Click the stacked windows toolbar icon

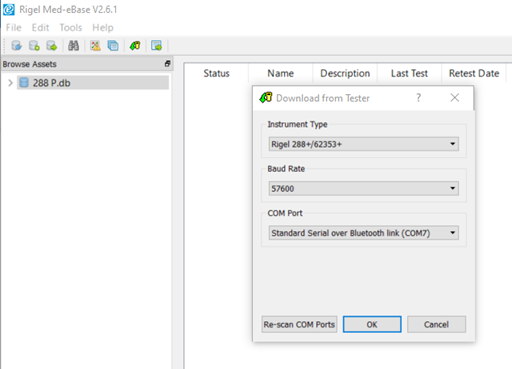[113, 45]
